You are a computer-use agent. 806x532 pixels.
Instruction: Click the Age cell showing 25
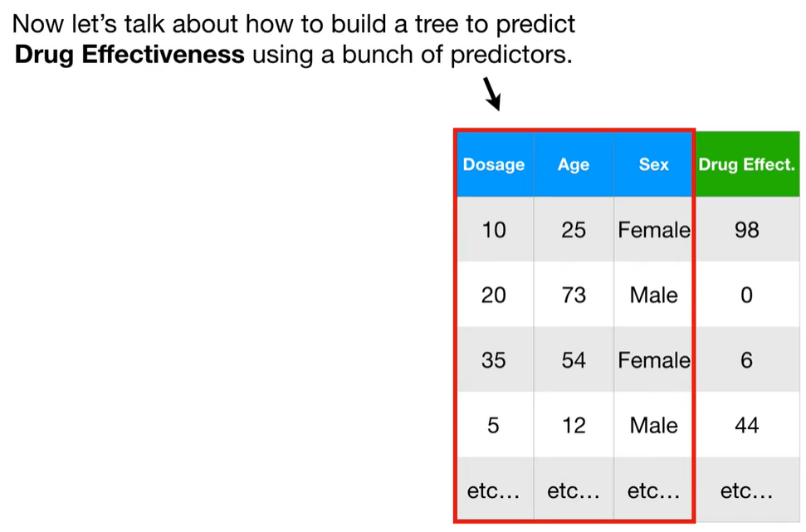point(574,229)
